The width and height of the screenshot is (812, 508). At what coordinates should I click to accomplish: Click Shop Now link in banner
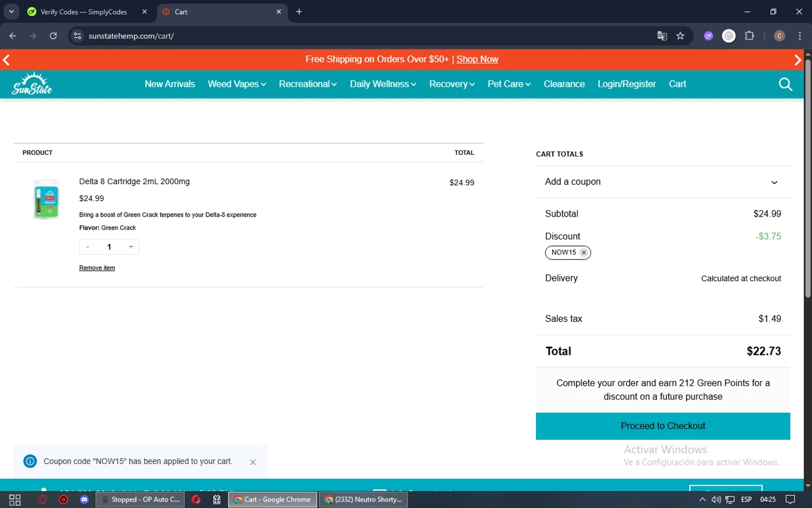(x=477, y=59)
